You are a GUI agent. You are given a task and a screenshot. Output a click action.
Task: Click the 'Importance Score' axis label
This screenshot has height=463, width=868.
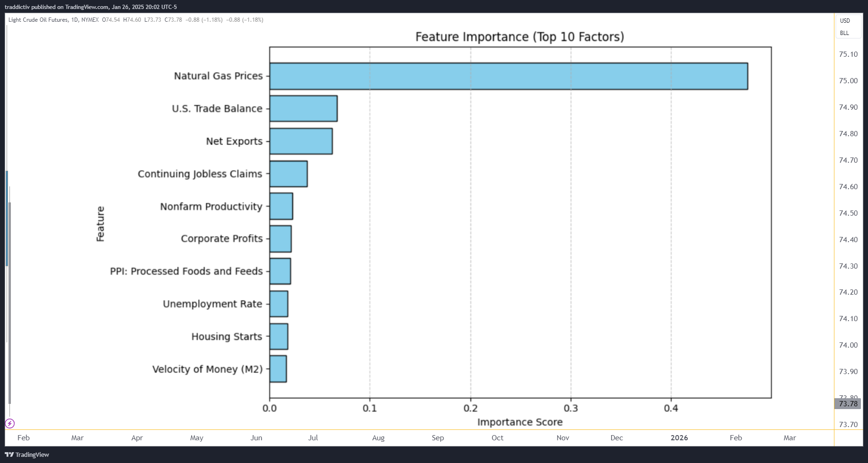(520, 422)
